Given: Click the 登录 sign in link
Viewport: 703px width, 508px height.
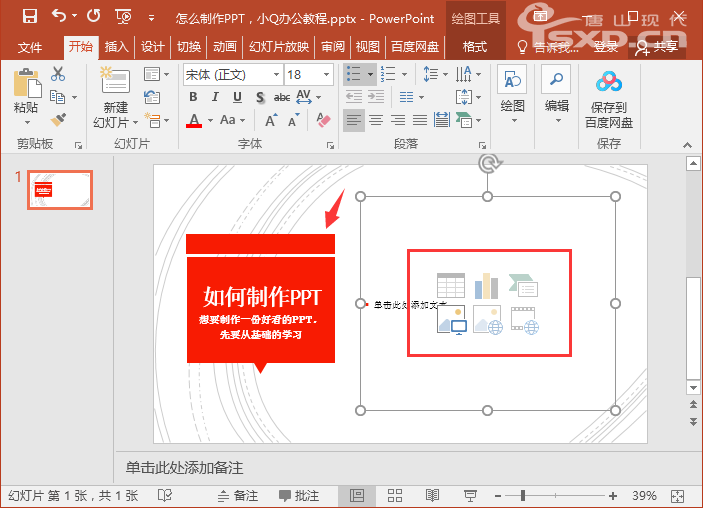Looking at the screenshot, I should (606, 47).
